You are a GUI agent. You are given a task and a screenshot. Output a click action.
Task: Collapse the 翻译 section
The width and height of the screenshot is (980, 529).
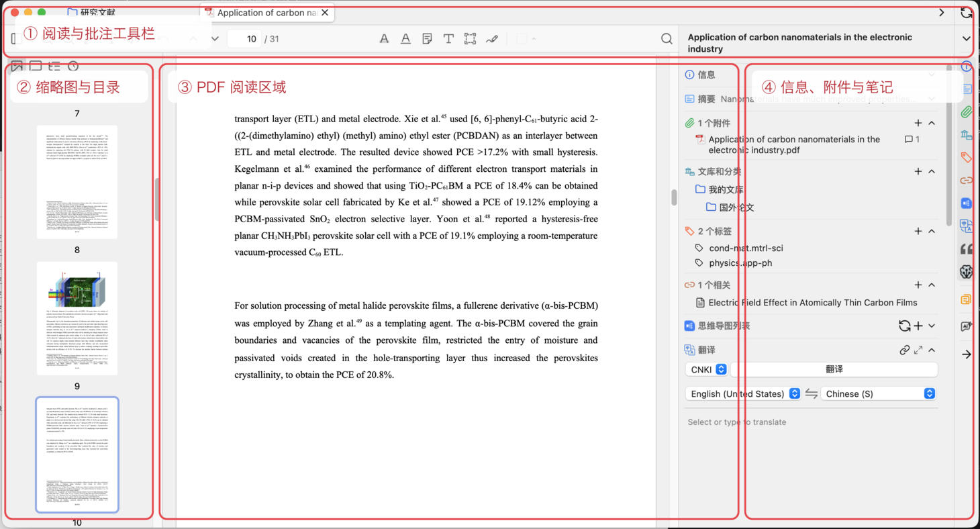pos(932,350)
